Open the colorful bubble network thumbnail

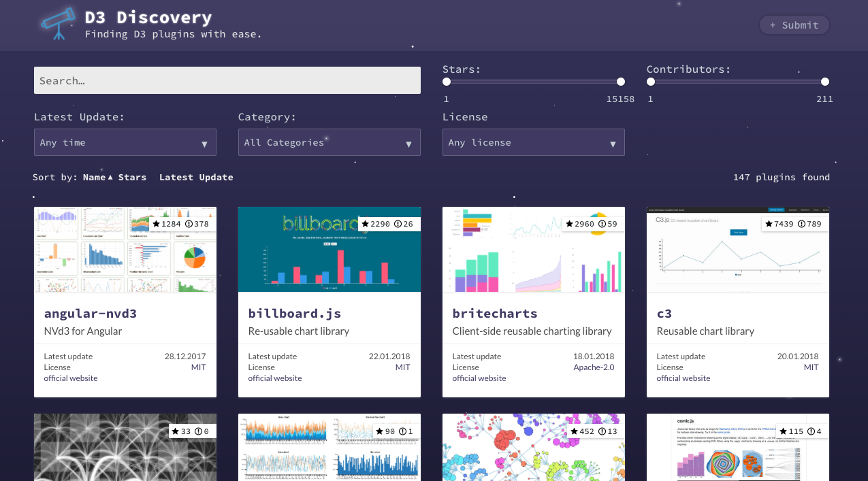[x=534, y=448]
